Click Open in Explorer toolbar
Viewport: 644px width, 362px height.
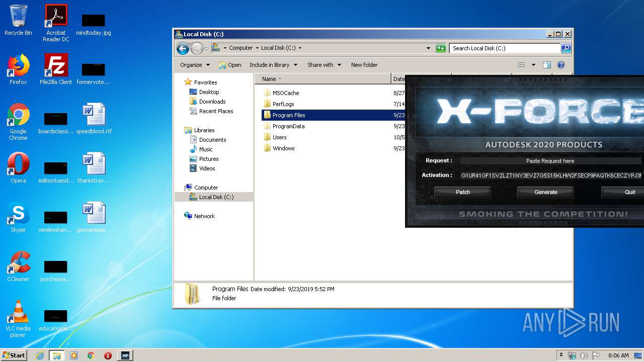click(230, 65)
